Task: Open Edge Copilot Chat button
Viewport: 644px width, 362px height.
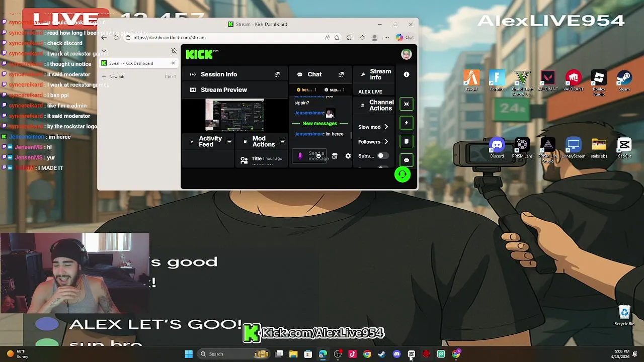Action: 405,38
